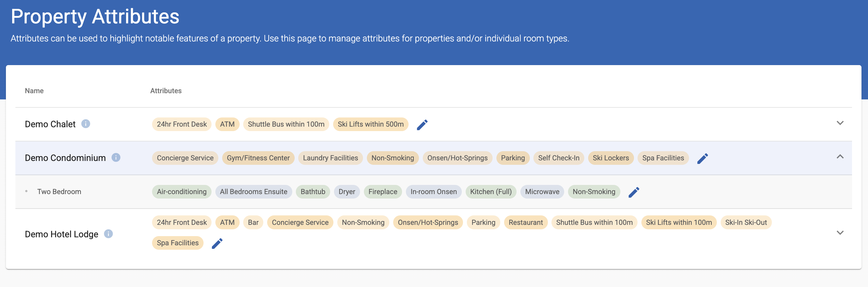Select the Ski-In Ski-Out chip

tap(746, 222)
